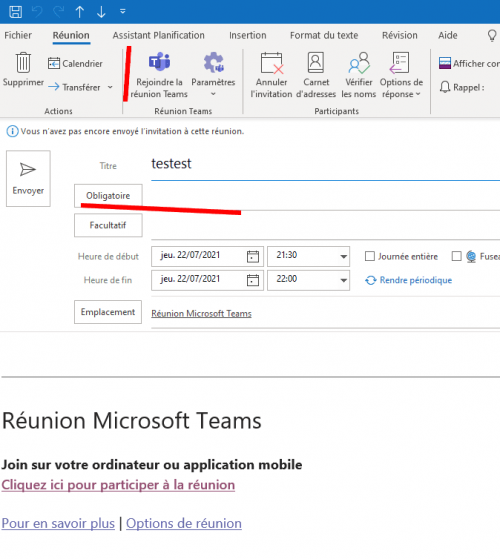Click Réunion Microsoft Teams location text
Viewport: 500px width, 559px height.
[201, 313]
